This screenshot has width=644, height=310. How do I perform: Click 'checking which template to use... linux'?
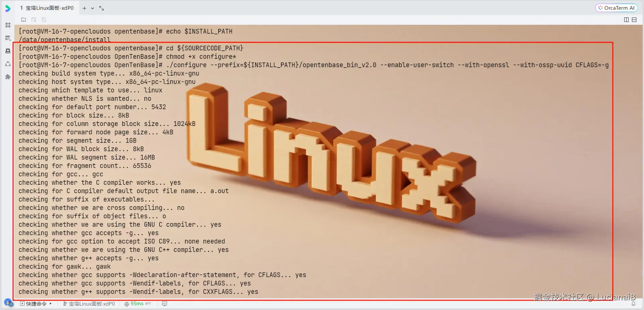pyautogui.click(x=91, y=90)
